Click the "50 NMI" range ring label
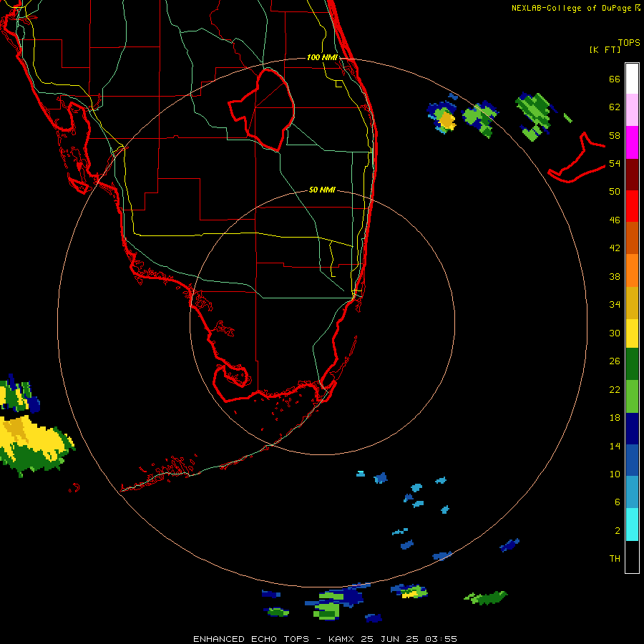644x644 pixels. [x=322, y=190]
